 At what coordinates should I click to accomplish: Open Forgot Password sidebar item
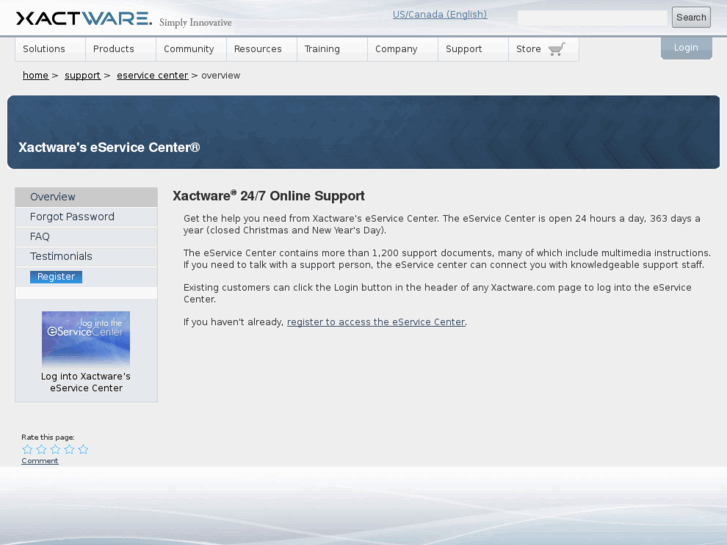pos(86,217)
